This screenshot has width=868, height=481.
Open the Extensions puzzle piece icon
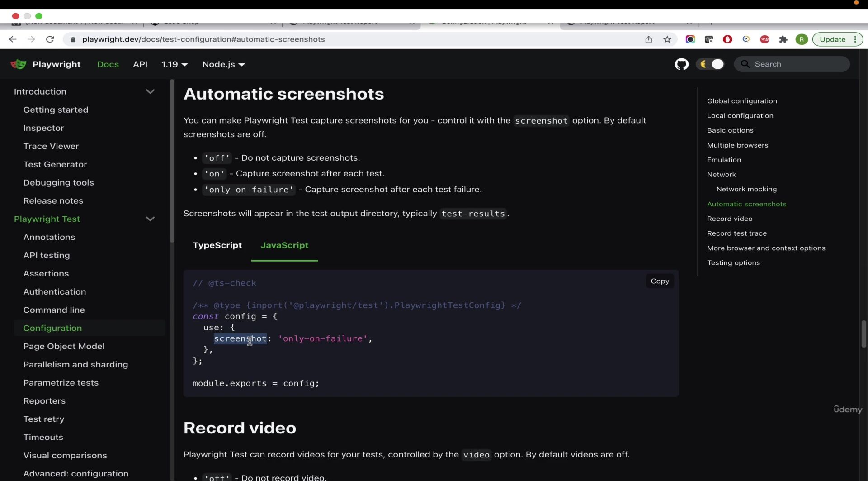pos(783,39)
